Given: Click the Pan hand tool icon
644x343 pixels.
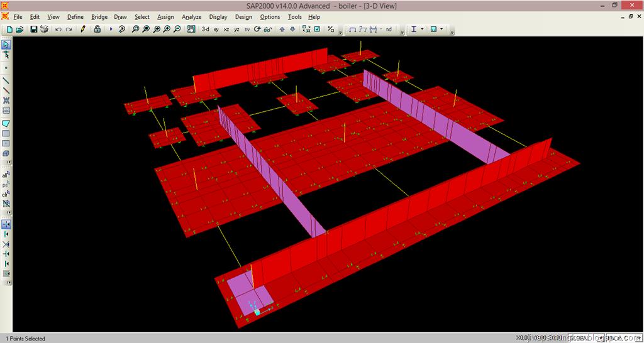Looking at the screenshot, I should [x=191, y=29].
